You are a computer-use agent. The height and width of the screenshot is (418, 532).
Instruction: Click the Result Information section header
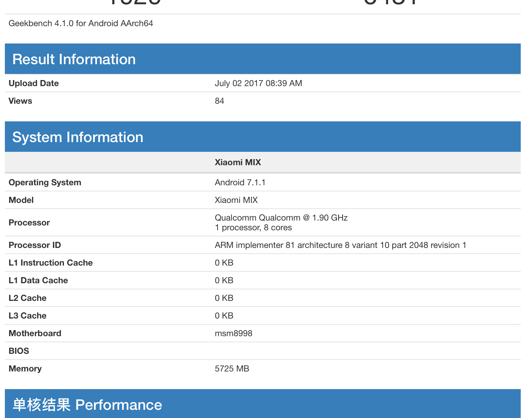click(74, 59)
